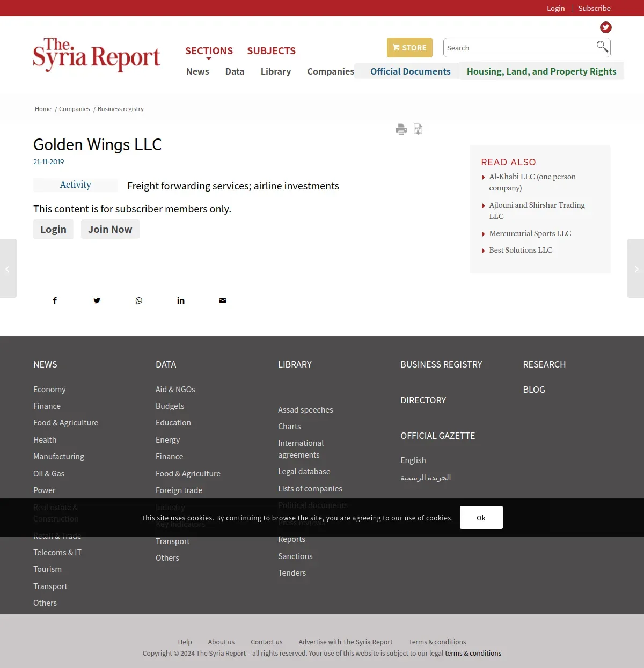Image resolution: width=644 pixels, height=668 pixels.
Task: Open Ajlouni and Shirshar Trading LLC
Action: tap(537, 210)
